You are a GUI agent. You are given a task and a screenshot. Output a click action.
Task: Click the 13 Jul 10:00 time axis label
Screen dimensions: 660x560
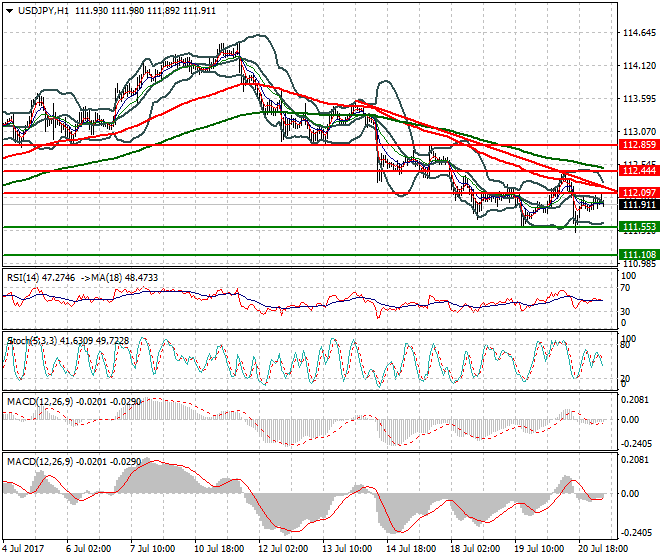pos(347,549)
